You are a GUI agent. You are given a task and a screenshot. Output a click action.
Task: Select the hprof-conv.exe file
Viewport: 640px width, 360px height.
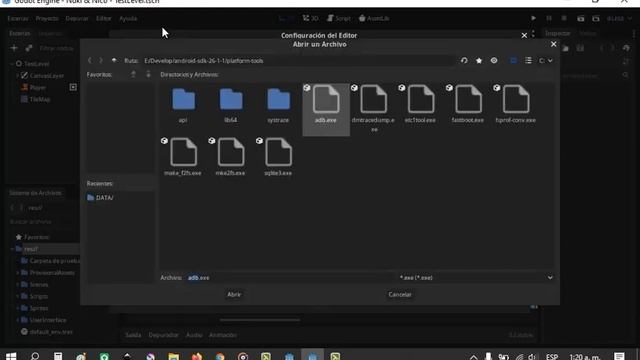(516, 104)
